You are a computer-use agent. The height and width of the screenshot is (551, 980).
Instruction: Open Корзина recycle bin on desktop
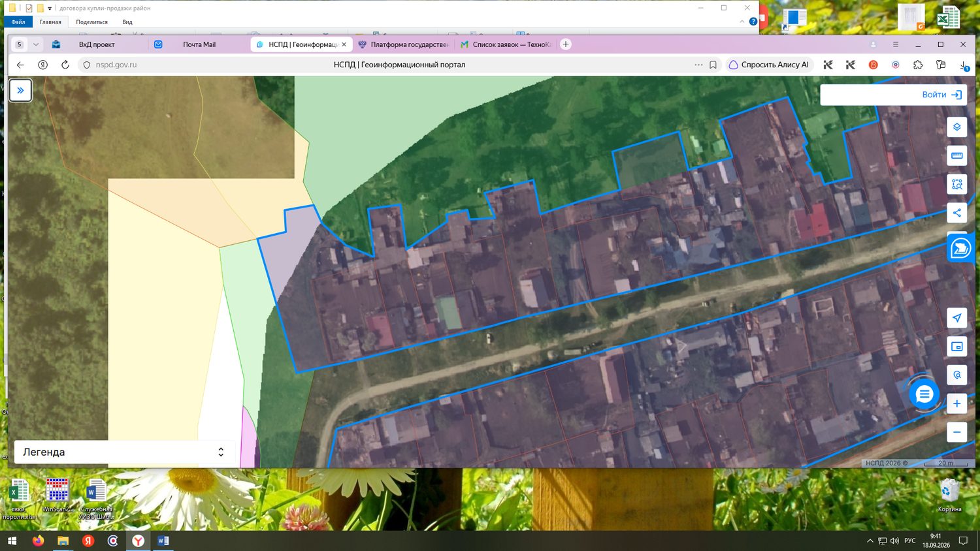pos(949,495)
